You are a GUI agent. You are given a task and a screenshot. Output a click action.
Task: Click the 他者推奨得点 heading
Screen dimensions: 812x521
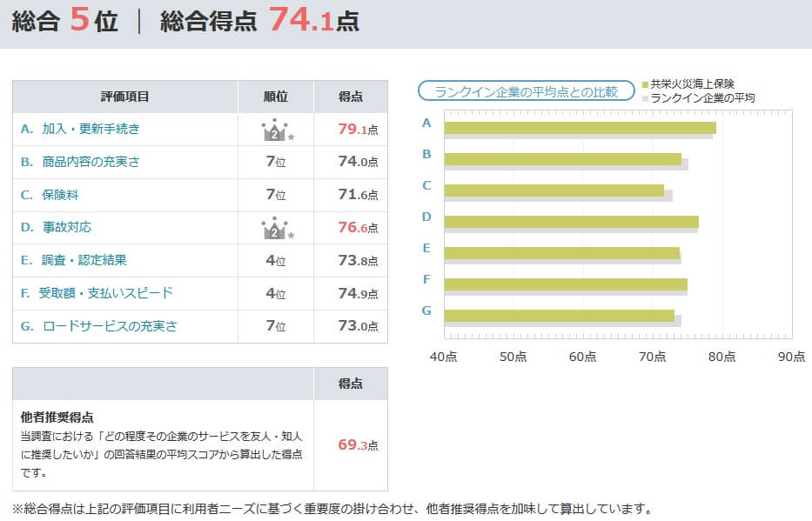pyautogui.click(x=57, y=417)
